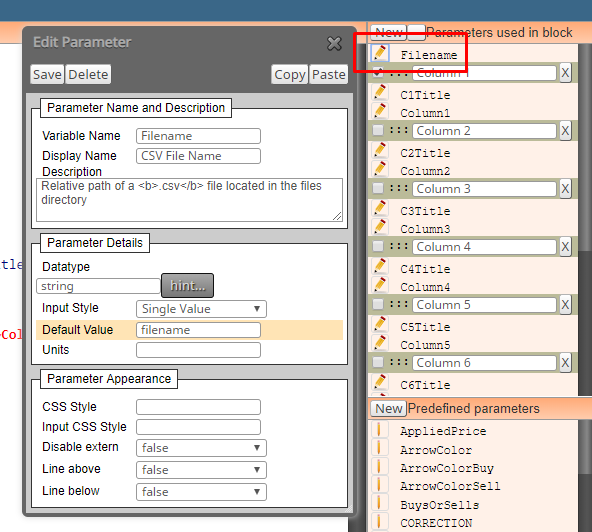The height and width of the screenshot is (532, 592).
Task: Delete the Column 5 group via X
Action: pos(565,305)
